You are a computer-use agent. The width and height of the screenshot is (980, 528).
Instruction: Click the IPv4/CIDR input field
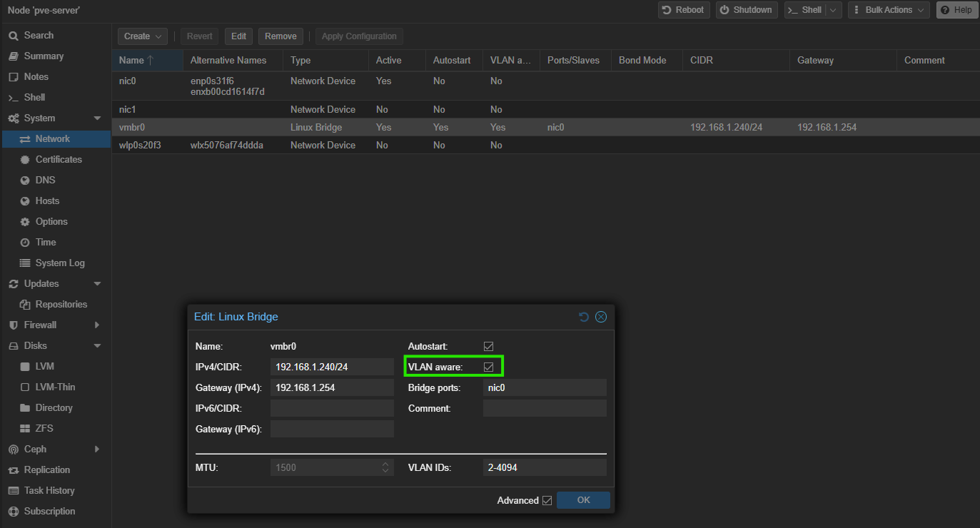[x=332, y=367]
